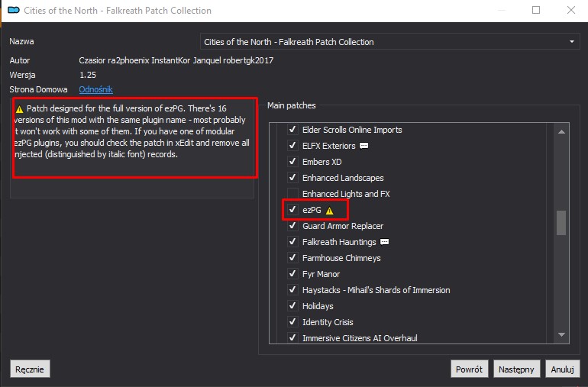Toggle the Fyr Manor checkbox
588x387 pixels.
[292, 274]
